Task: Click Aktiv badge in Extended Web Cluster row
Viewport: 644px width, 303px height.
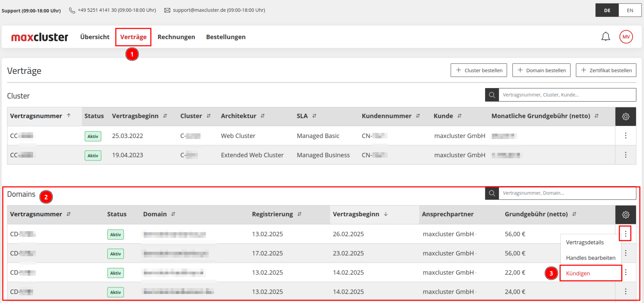Action: pyautogui.click(x=93, y=155)
